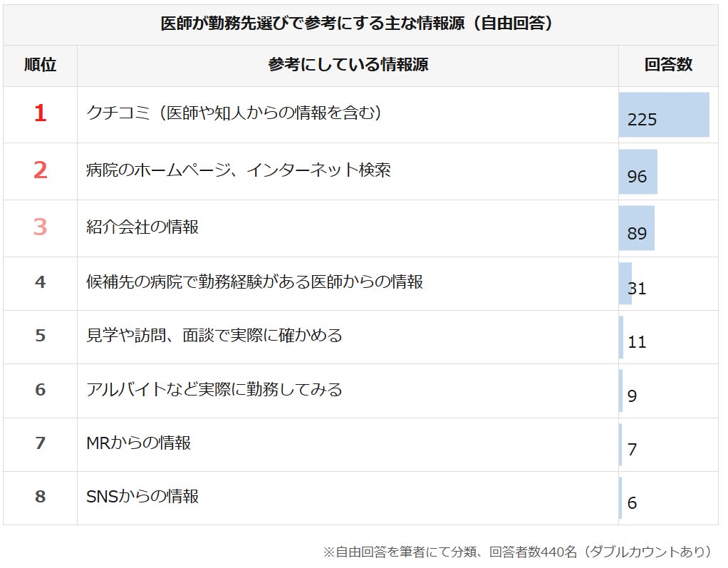The width and height of the screenshot is (728, 568).
Task: Click the footnote about 回答者数440名
Action: point(517,552)
